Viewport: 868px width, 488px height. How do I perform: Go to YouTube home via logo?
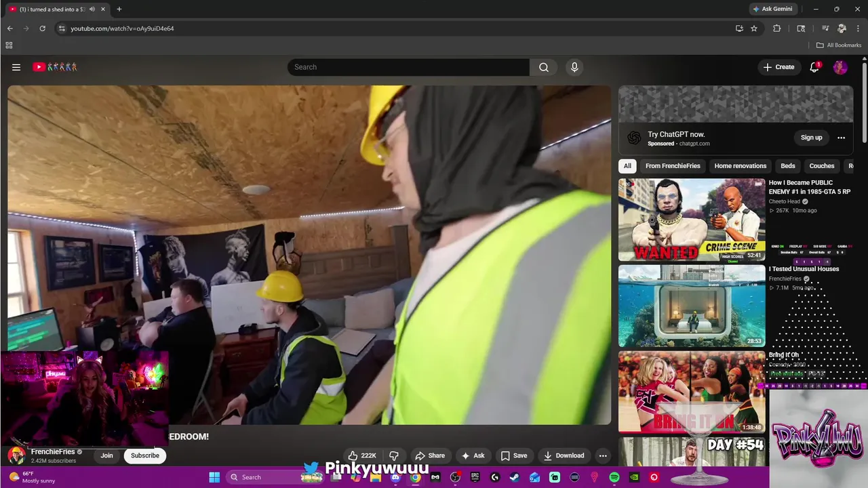[55, 67]
